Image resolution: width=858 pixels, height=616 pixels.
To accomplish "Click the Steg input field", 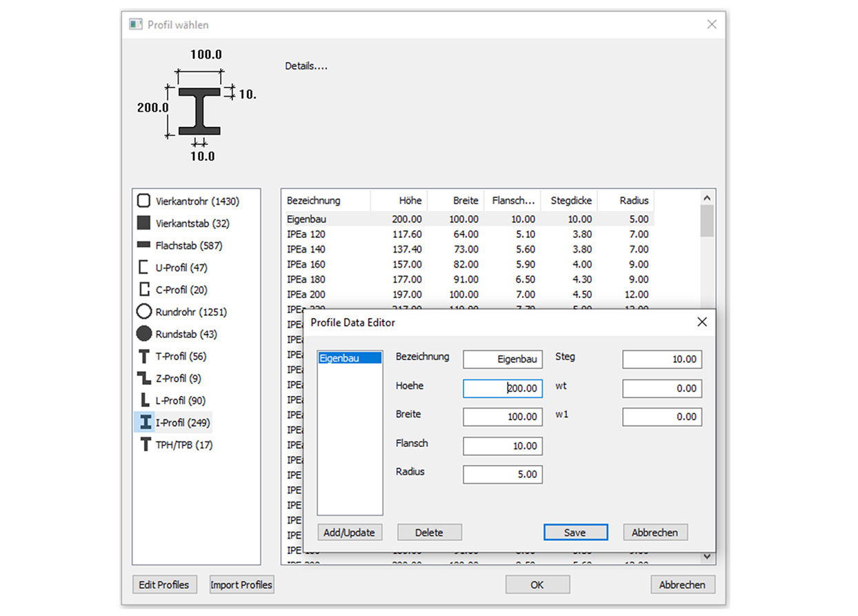I will tap(662, 359).
